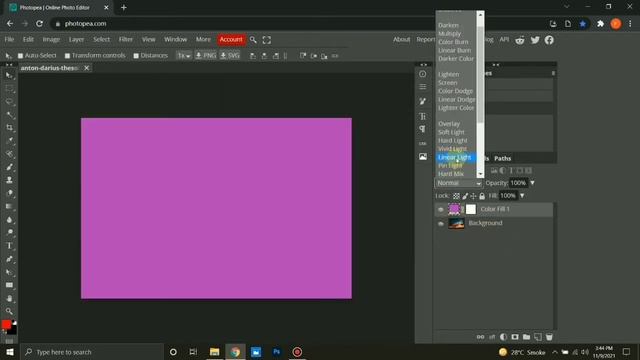Toggle lock position

click(x=473, y=196)
